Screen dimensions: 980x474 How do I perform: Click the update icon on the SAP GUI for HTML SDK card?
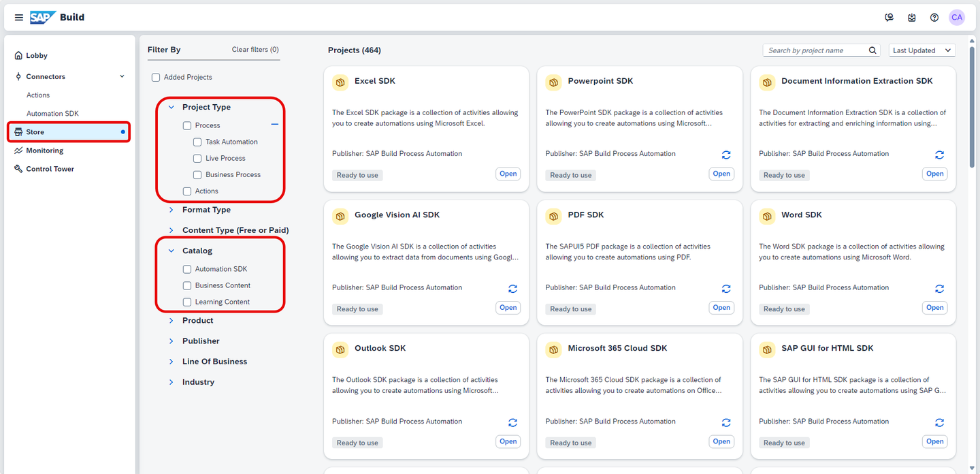pos(940,423)
